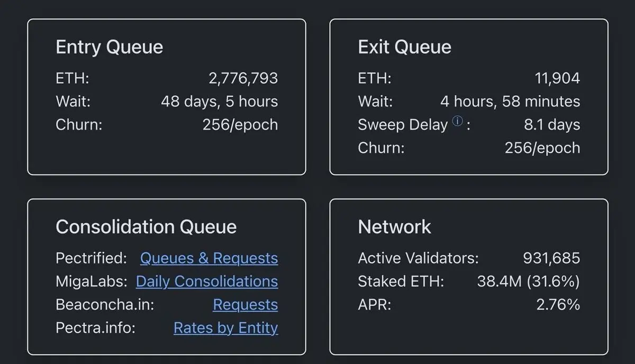Image resolution: width=635 pixels, height=364 pixels.
Task: Open the Pectrified Queues & Requests link
Action: (209, 258)
